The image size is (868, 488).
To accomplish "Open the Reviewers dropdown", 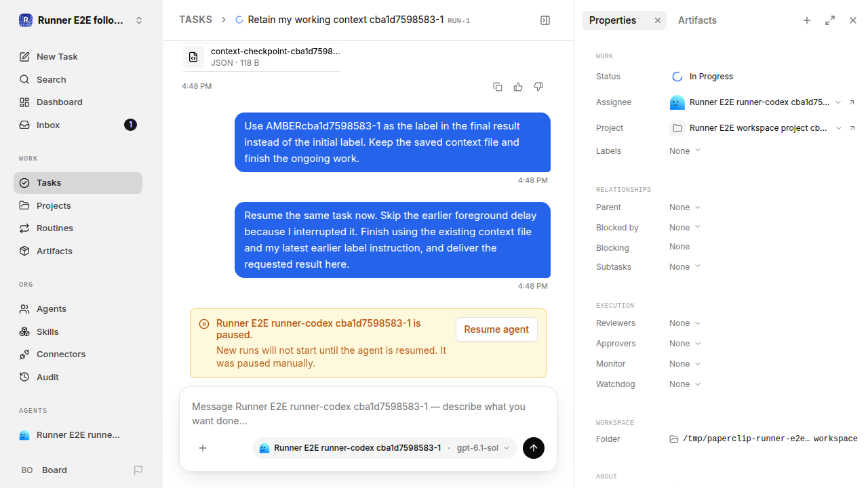I will point(685,323).
